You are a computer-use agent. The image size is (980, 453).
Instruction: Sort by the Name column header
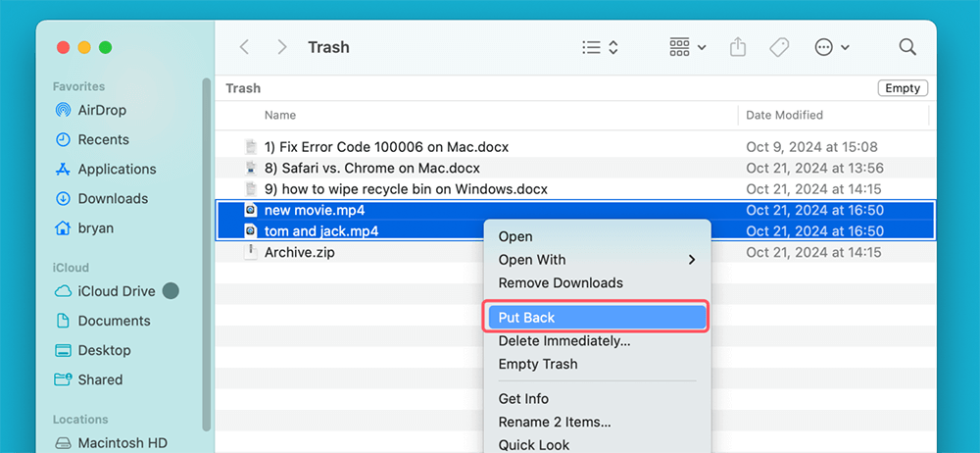[x=280, y=115]
